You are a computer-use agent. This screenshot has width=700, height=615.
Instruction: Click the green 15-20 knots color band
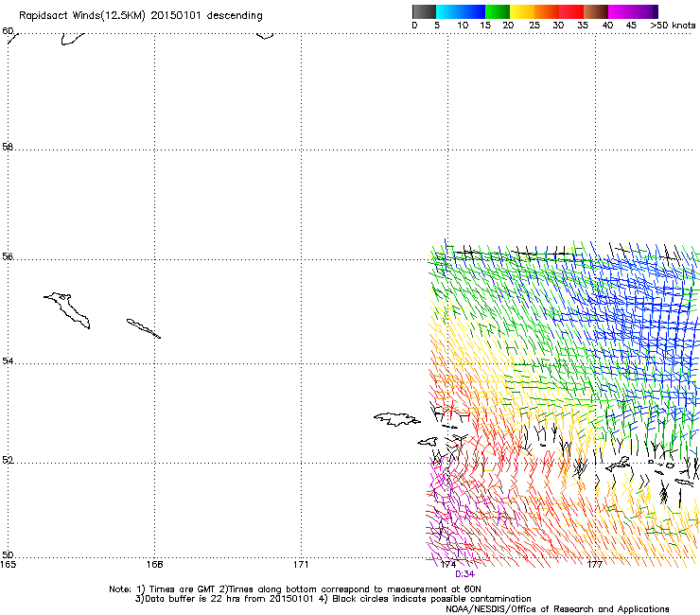pyautogui.click(x=498, y=11)
